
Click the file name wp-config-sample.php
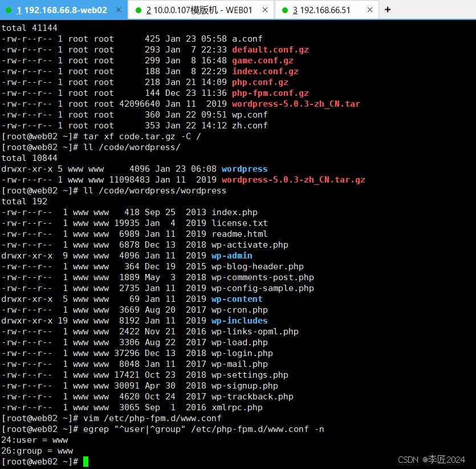pos(263,288)
